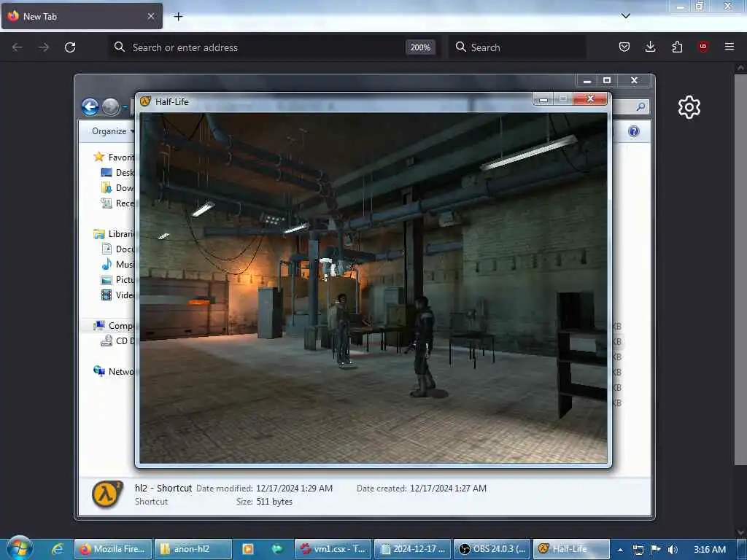
Task: Launch Internet Explorer from taskbar
Action: [x=57, y=549]
